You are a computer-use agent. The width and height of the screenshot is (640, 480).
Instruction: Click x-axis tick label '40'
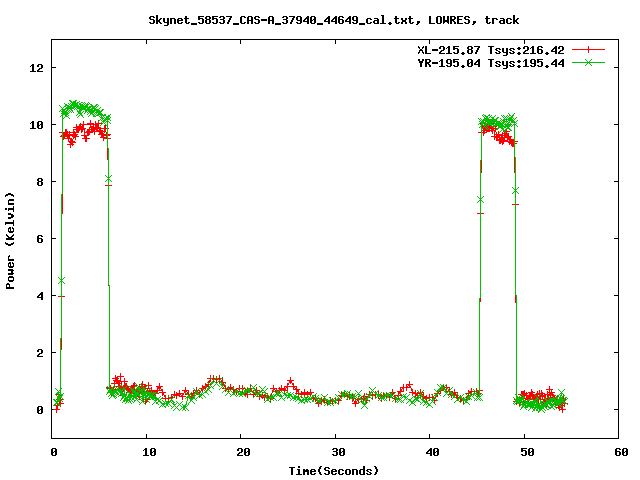pos(432,452)
